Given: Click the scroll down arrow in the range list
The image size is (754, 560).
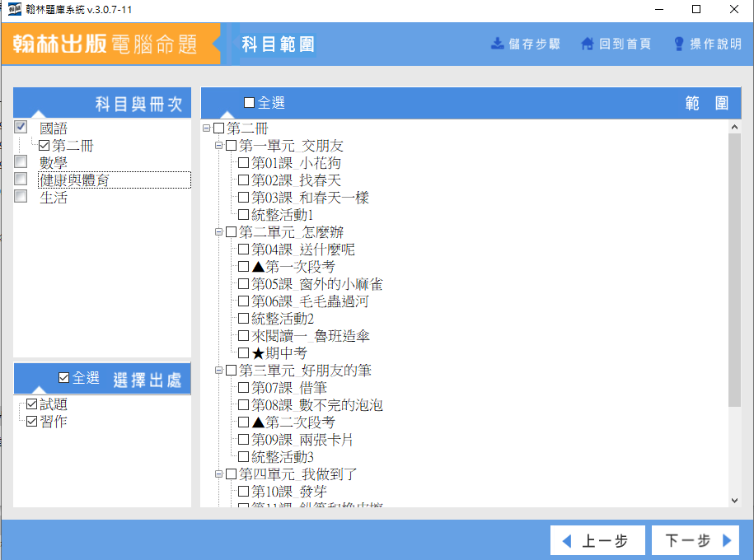Looking at the screenshot, I should [734, 500].
